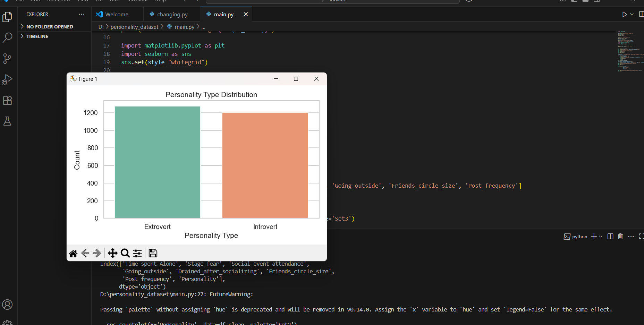Toggle the Pan axes tool
This screenshot has width=644, height=325.
pos(112,253)
